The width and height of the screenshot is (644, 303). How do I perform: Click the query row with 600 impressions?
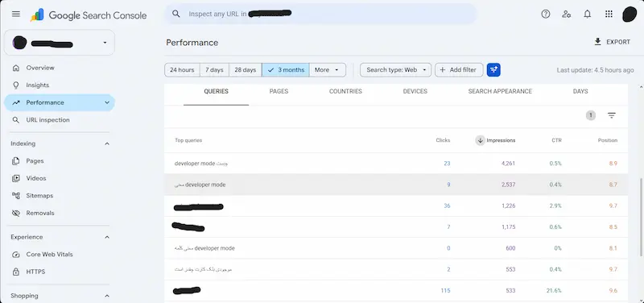point(396,248)
